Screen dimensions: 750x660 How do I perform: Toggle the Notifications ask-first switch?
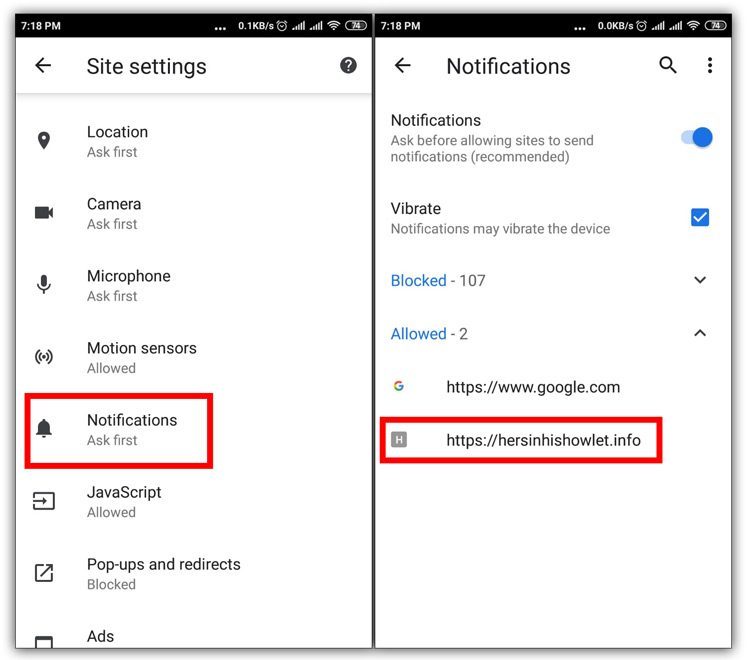[697, 138]
